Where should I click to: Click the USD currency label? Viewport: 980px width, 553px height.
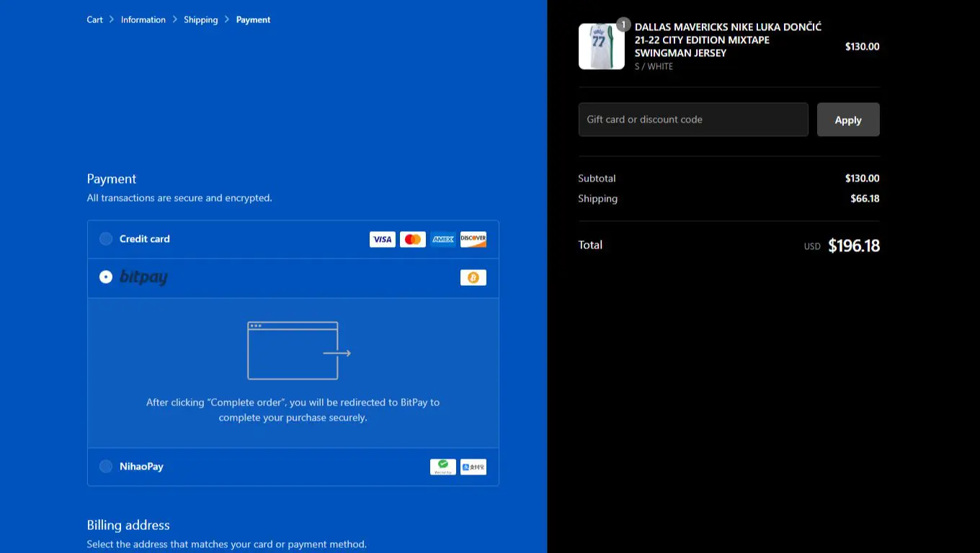812,246
